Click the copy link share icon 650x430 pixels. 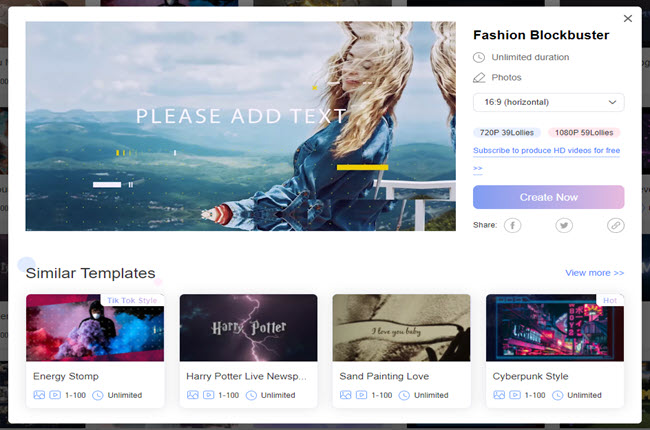tap(615, 225)
